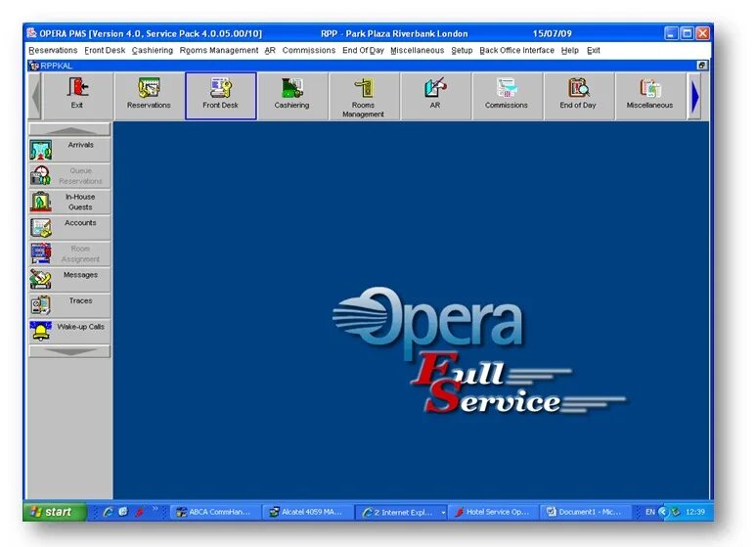
Task: Open Rooms Management toolbar module
Action: tap(363, 96)
